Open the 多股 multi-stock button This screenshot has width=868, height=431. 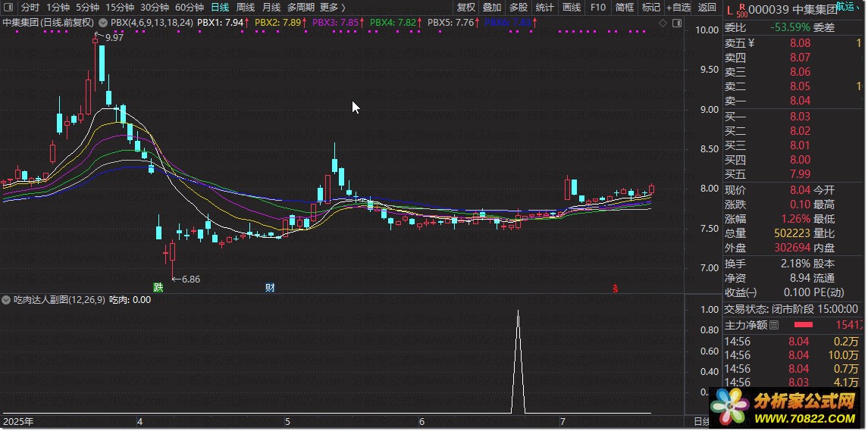click(518, 7)
